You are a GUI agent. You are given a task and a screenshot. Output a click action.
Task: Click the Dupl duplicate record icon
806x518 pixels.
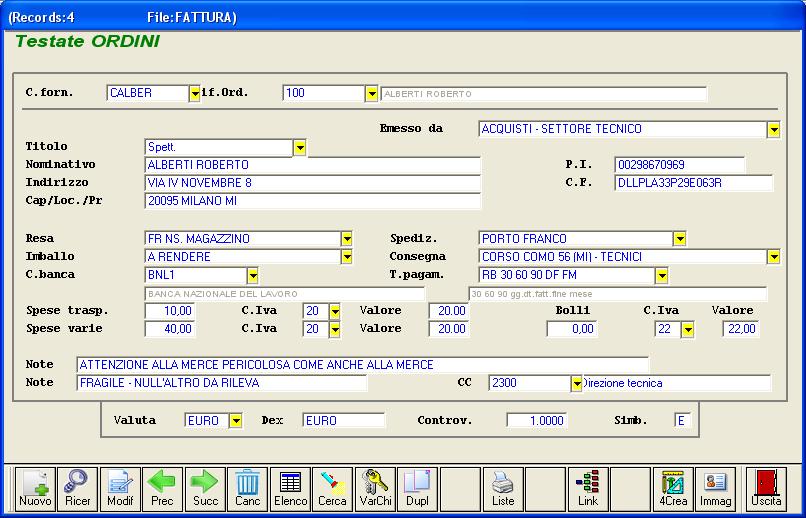pos(417,489)
